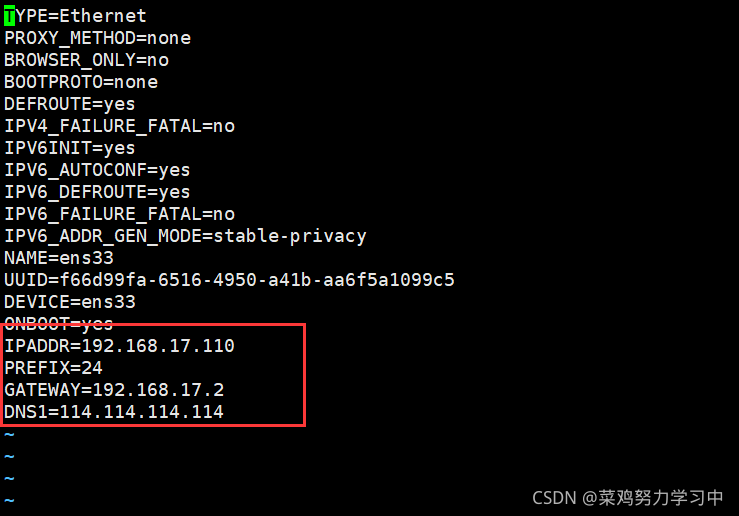The height and width of the screenshot is (516, 739).
Task: Click the IPV6INIT=yes line
Action: pos(69,148)
